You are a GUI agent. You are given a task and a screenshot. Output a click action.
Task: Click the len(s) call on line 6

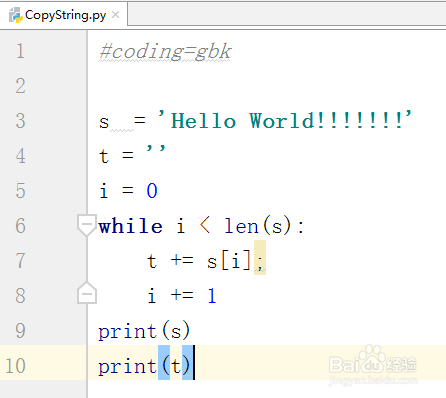tap(258, 226)
